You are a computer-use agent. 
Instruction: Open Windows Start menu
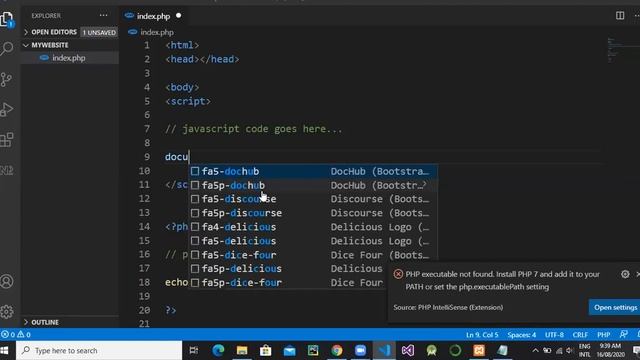pyautogui.click(x=5, y=351)
